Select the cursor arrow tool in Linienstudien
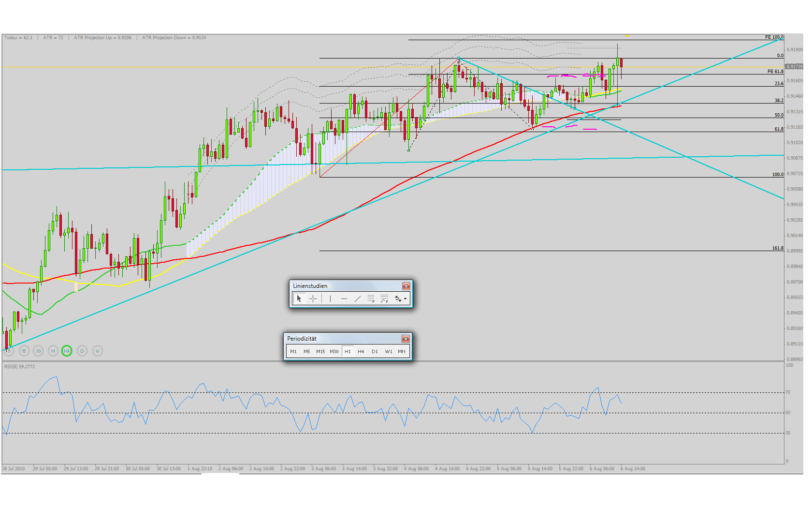 pos(299,299)
